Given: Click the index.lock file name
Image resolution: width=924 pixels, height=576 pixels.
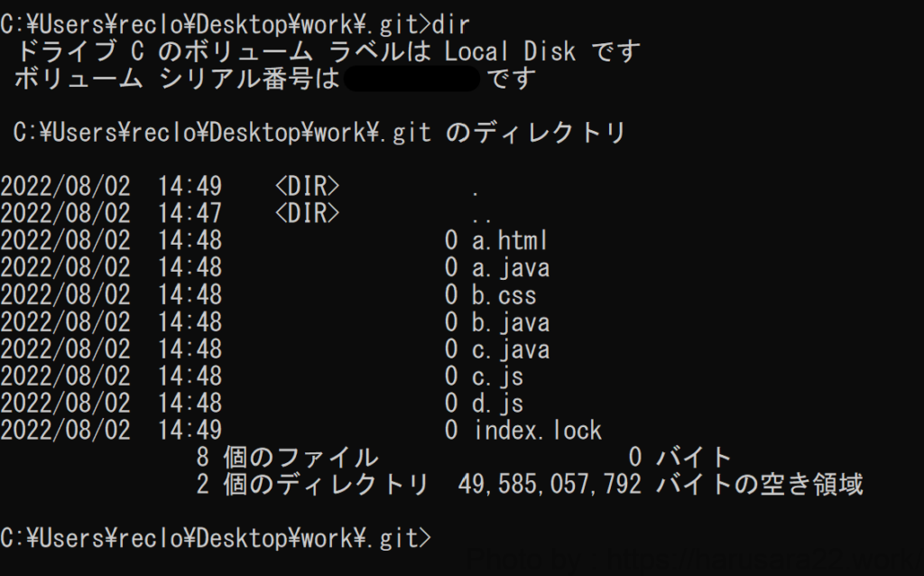Looking at the screenshot, I should [x=538, y=431].
